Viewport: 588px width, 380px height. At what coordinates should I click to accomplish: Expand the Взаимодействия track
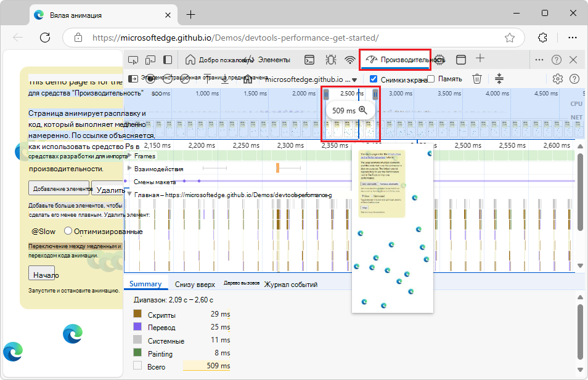(x=129, y=168)
